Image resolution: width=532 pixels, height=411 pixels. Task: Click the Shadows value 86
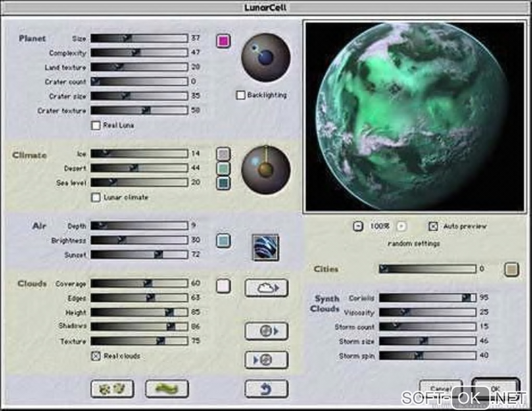(x=196, y=327)
